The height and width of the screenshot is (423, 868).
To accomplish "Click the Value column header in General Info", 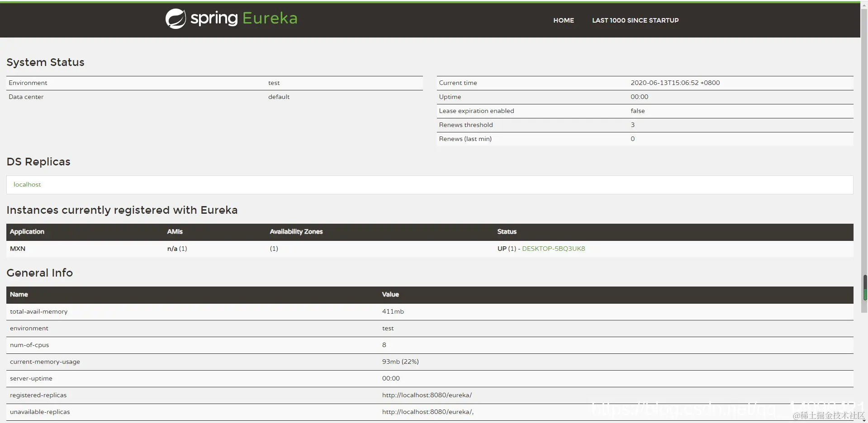I will pos(390,294).
